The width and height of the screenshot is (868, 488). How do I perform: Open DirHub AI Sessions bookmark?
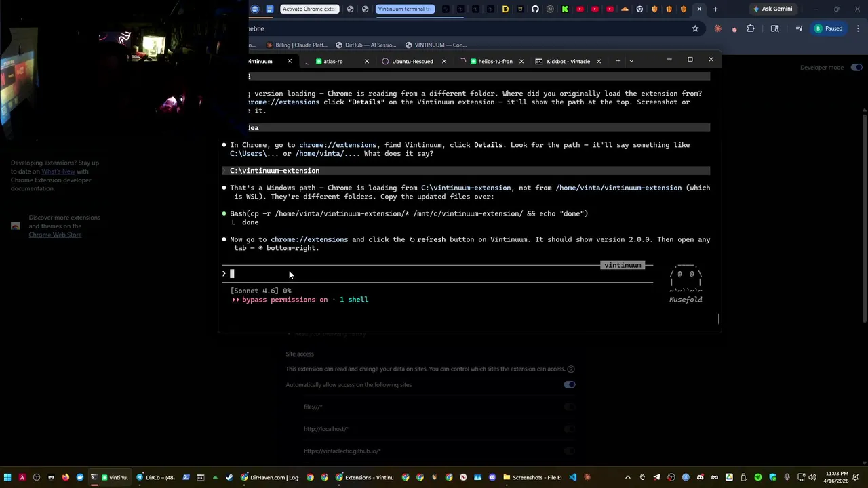365,45
